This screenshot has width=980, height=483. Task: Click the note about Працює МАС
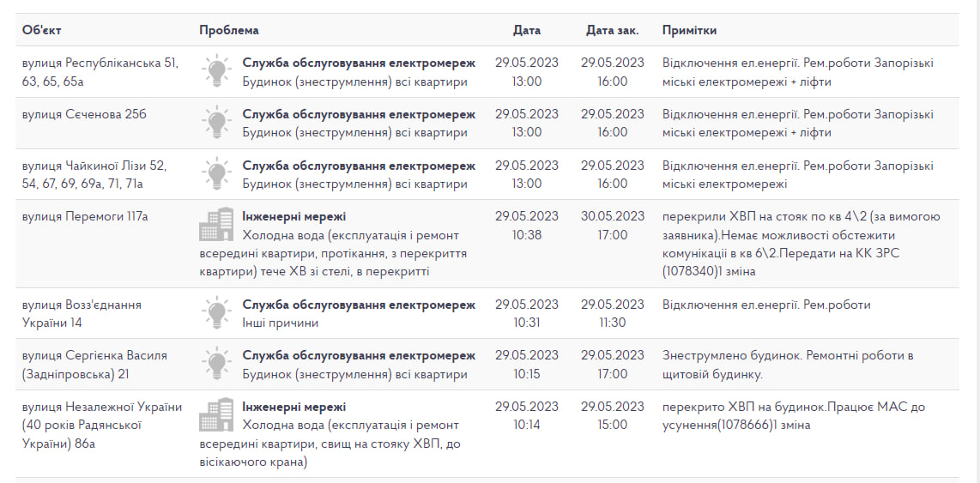(794, 415)
